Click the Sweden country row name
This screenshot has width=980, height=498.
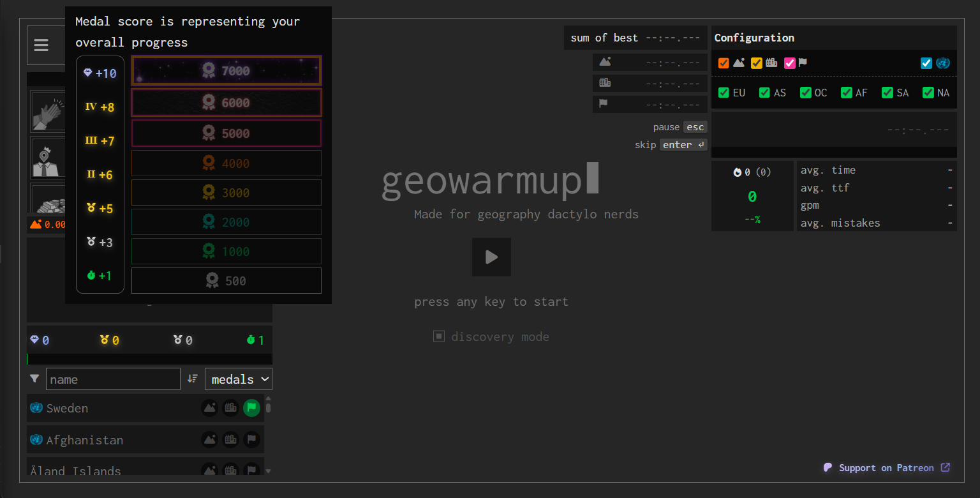(67, 408)
